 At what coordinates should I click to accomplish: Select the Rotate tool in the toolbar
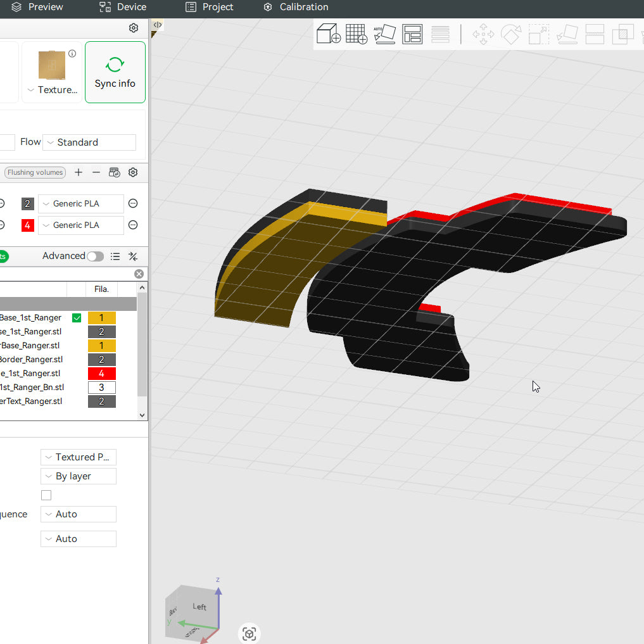coord(510,35)
